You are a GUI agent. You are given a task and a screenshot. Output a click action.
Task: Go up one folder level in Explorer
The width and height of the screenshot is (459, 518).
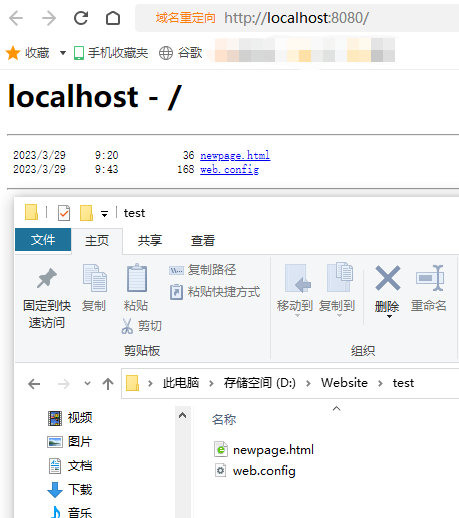108,384
